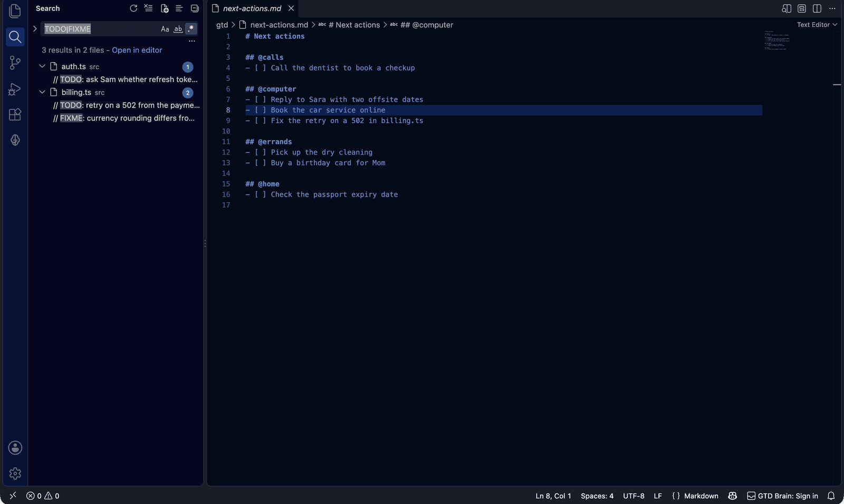This screenshot has height=504, width=844.
Task: Collapse auth.ts search results
Action: coord(42,66)
